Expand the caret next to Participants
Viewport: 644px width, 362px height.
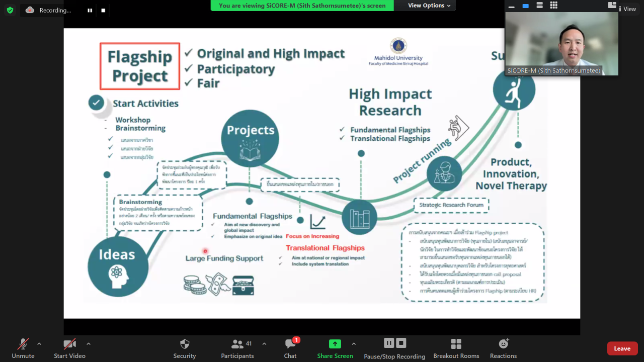tap(264, 344)
